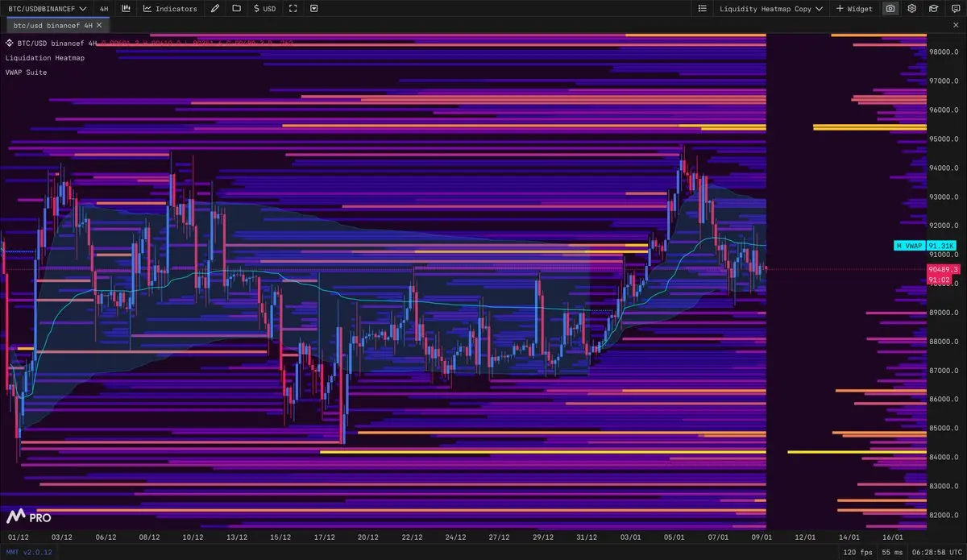Screen dimensions: 967x560
Task: Click the symbol icon beside BTC/USD legend
Action: point(10,44)
